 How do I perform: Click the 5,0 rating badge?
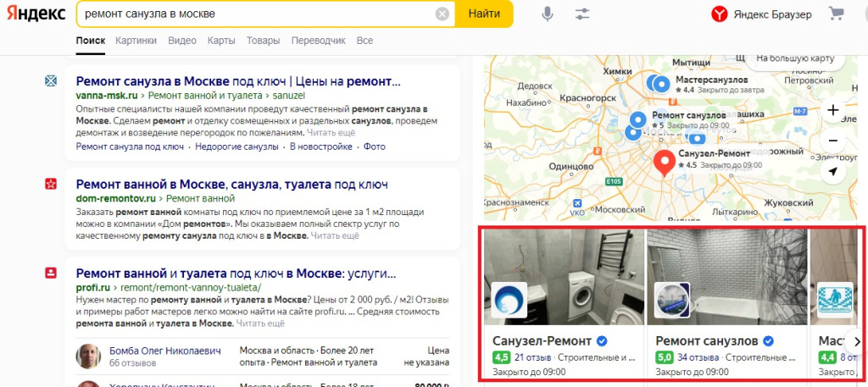(x=665, y=357)
